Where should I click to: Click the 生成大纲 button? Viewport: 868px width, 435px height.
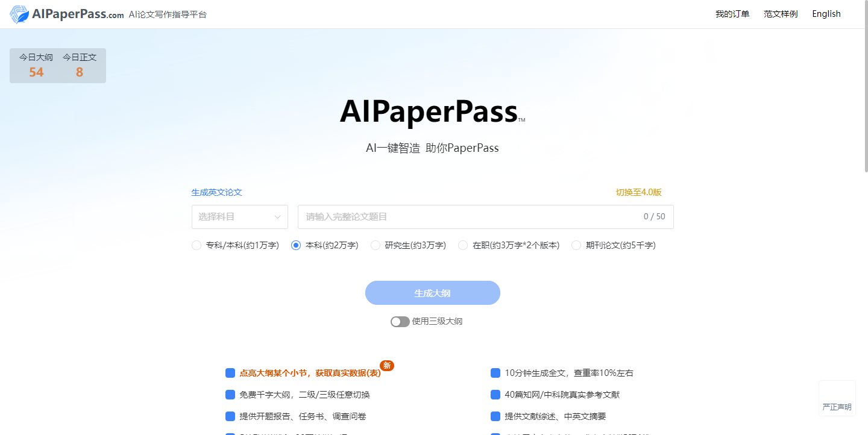coord(433,293)
